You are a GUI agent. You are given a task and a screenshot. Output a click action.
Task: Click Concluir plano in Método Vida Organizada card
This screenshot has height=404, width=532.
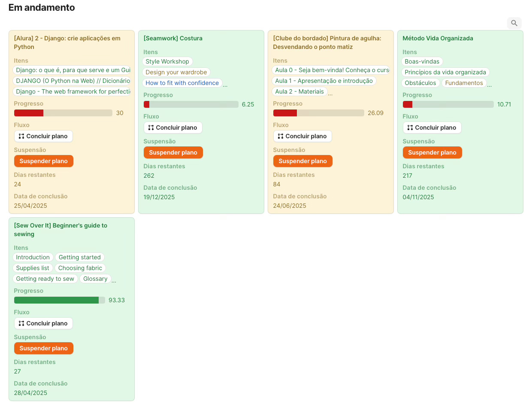(x=432, y=128)
